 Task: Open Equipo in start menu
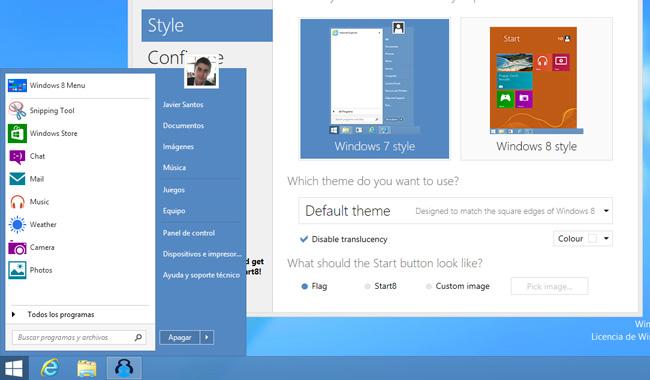click(174, 211)
